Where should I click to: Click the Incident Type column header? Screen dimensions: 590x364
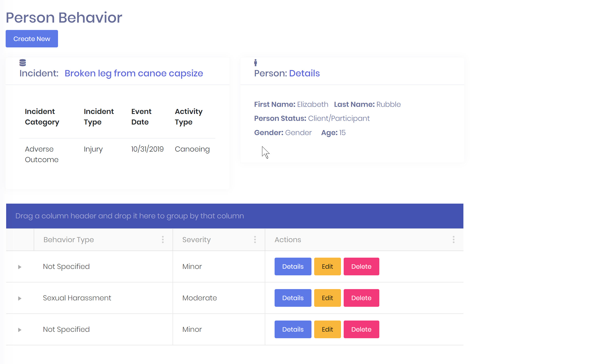99,117
